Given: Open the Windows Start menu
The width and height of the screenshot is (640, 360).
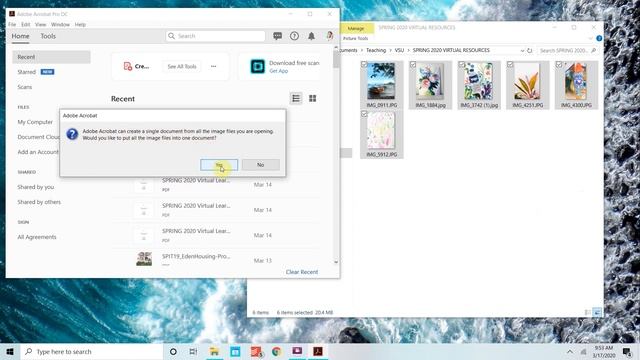Looking at the screenshot, I should (10, 351).
